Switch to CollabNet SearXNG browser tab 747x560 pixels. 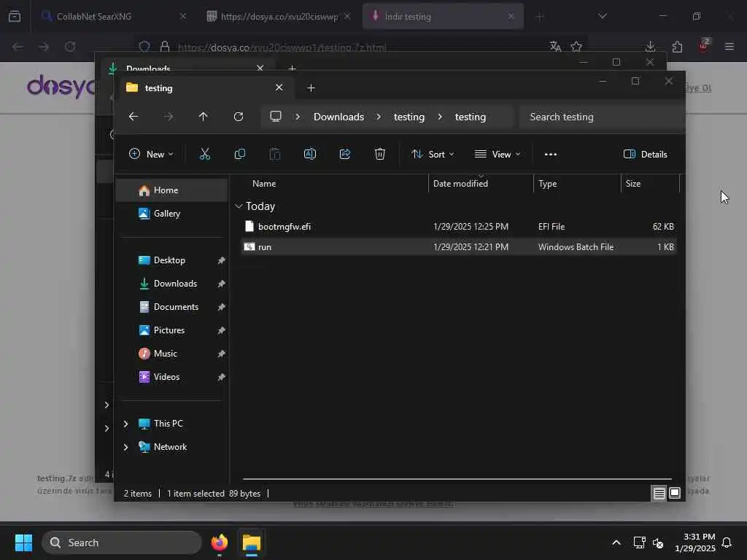pyautogui.click(x=113, y=16)
